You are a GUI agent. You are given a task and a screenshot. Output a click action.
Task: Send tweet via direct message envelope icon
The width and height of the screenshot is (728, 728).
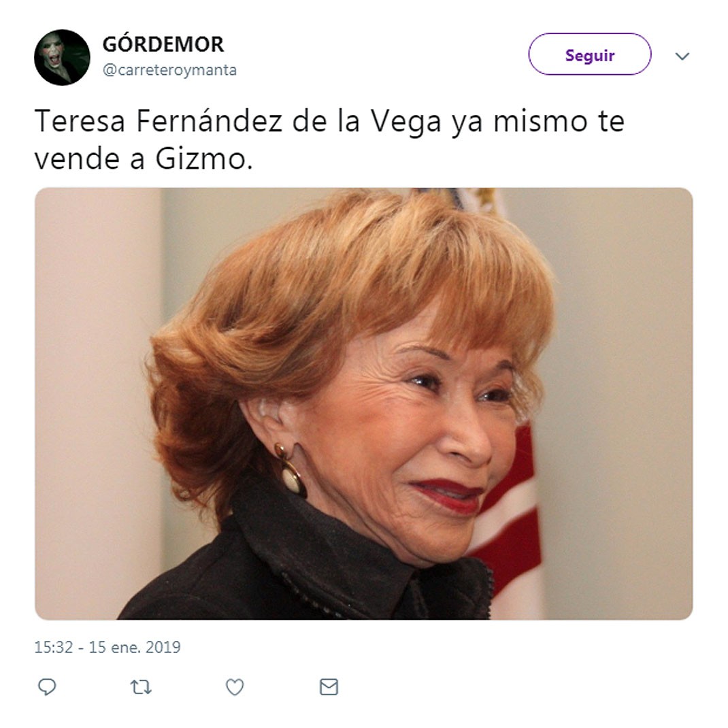pyautogui.click(x=329, y=686)
